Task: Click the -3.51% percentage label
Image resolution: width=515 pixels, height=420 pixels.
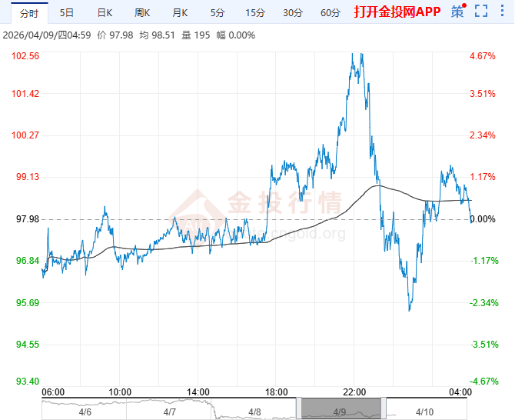Action: coord(484,345)
